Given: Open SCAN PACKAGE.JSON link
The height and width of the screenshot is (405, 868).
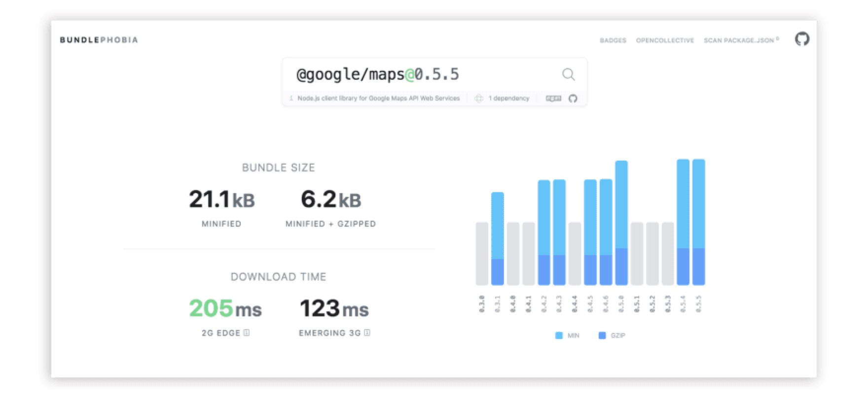Looking at the screenshot, I should (x=741, y=40).
